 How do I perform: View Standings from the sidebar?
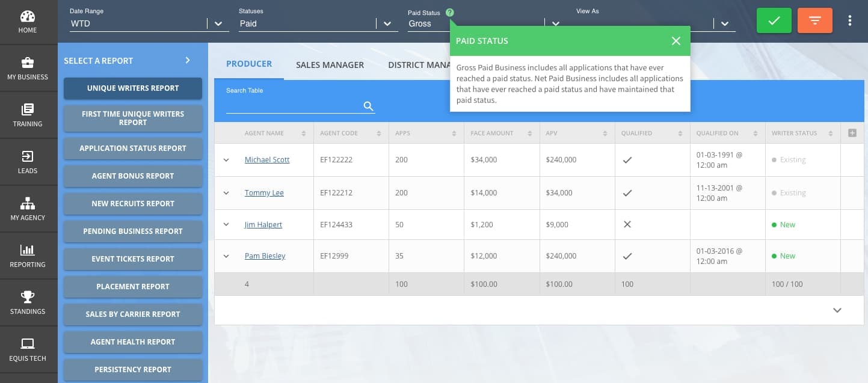click(27, 302)
